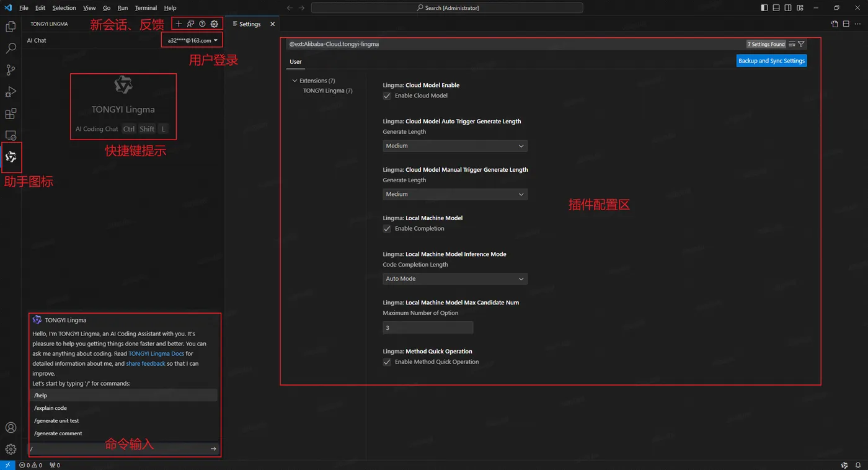This screenshot has width=868, height=470.
Task: Toggle Enable Cloud Model checkbox
Action: coord(387,95)
